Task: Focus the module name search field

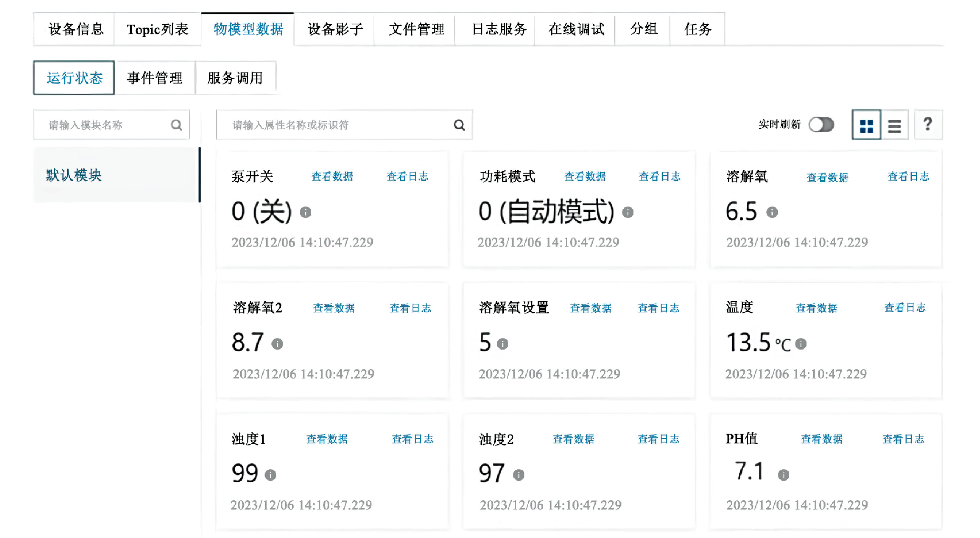Action: point(112,125)
